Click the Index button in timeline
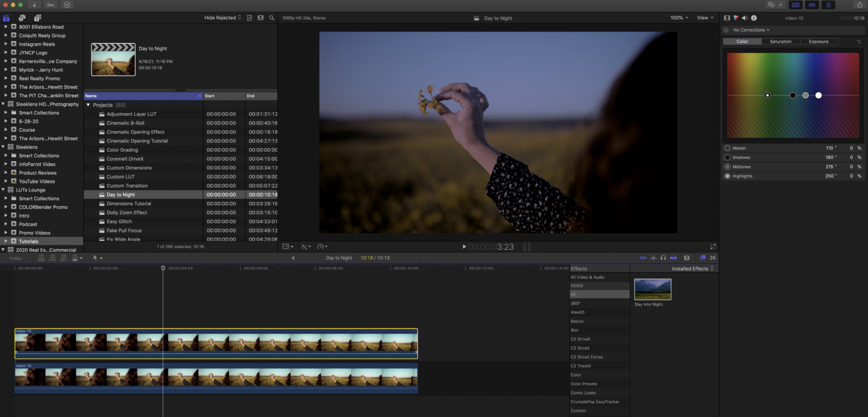This screenshot has height=417, width=868. [16, 258]
